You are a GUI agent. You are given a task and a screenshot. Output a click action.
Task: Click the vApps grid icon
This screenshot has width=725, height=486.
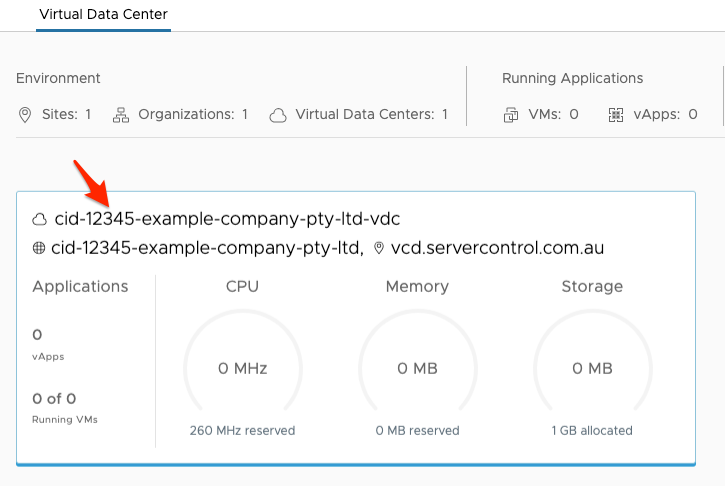click(x=616, y=115)
